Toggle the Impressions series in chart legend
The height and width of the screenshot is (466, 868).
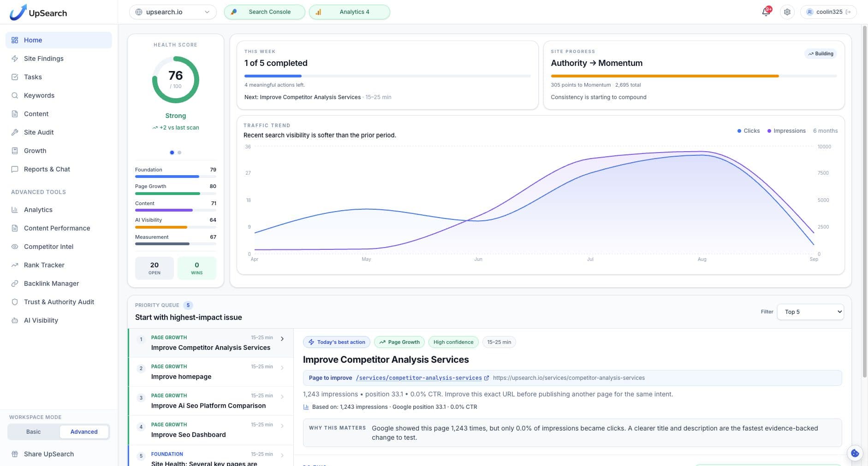pyautogui.click(x=786, y=131)
